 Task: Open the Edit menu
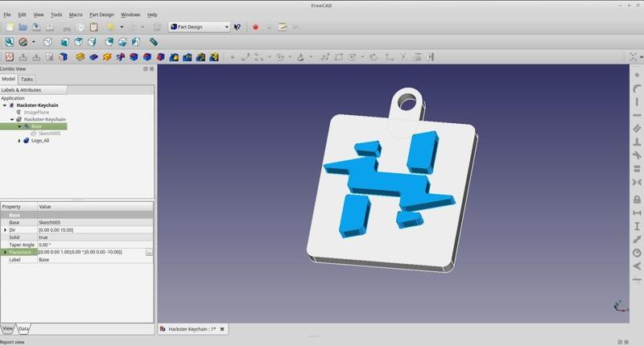pos(22,14)
